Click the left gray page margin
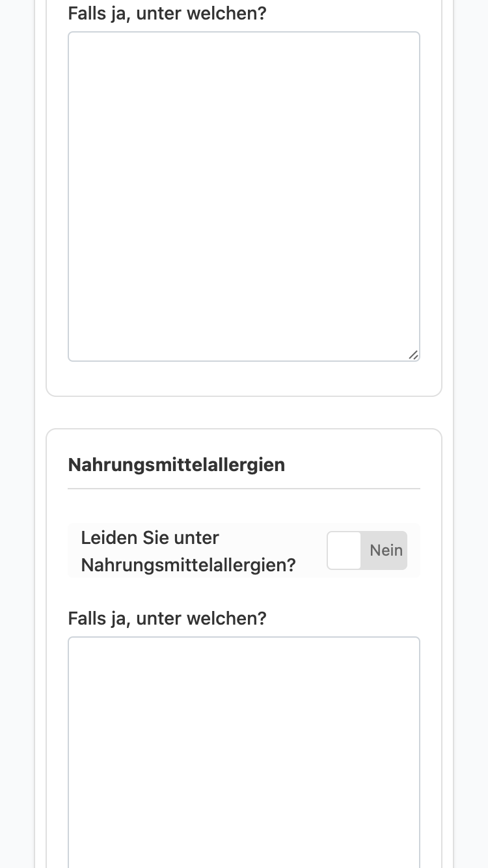 [17, 434]
